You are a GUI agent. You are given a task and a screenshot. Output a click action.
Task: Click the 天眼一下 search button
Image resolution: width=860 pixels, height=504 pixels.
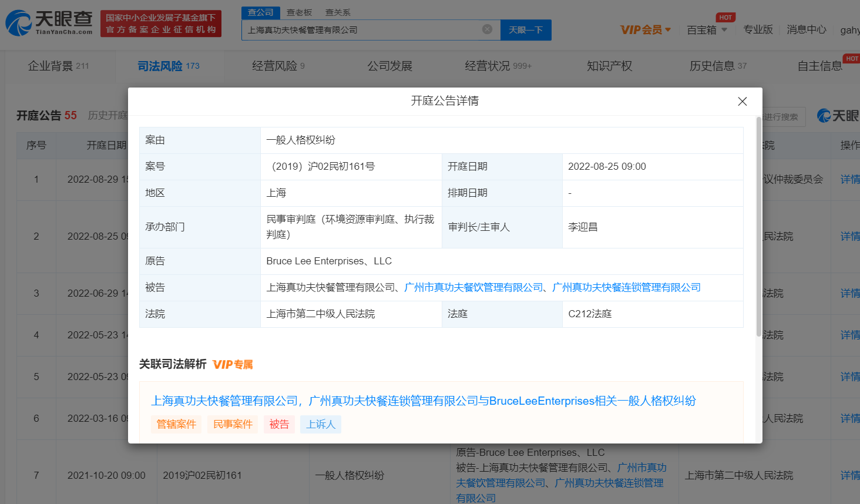coord(526,29)
